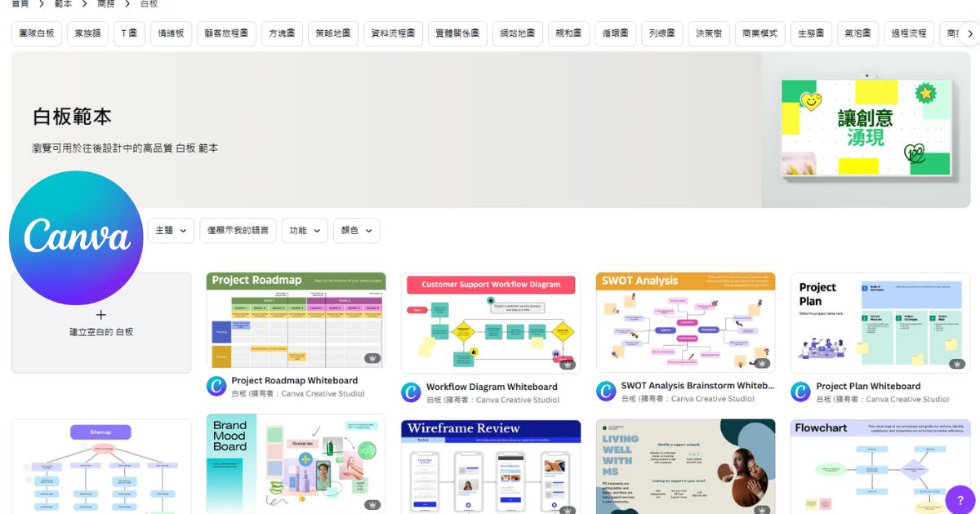Viewport: 980px width, 514px height.
Task: Click the crown badge on SWOT Analysis template
Action: click(762, 364)
